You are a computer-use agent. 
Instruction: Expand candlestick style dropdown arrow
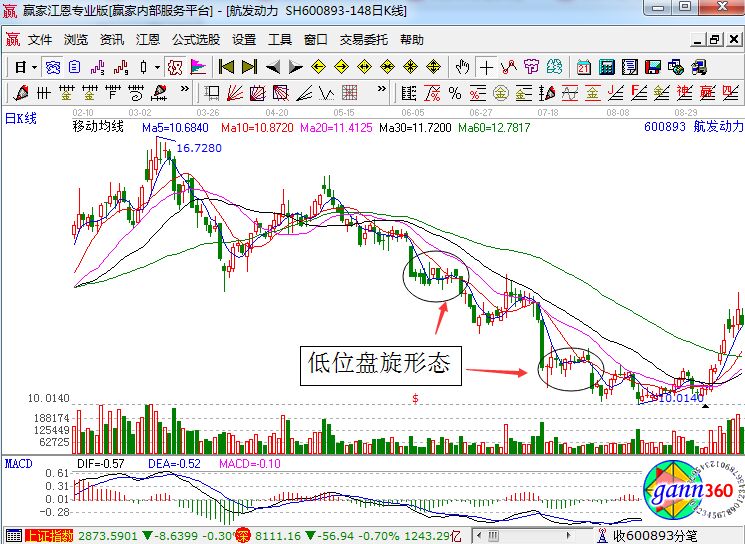click(x=157, y=67)
